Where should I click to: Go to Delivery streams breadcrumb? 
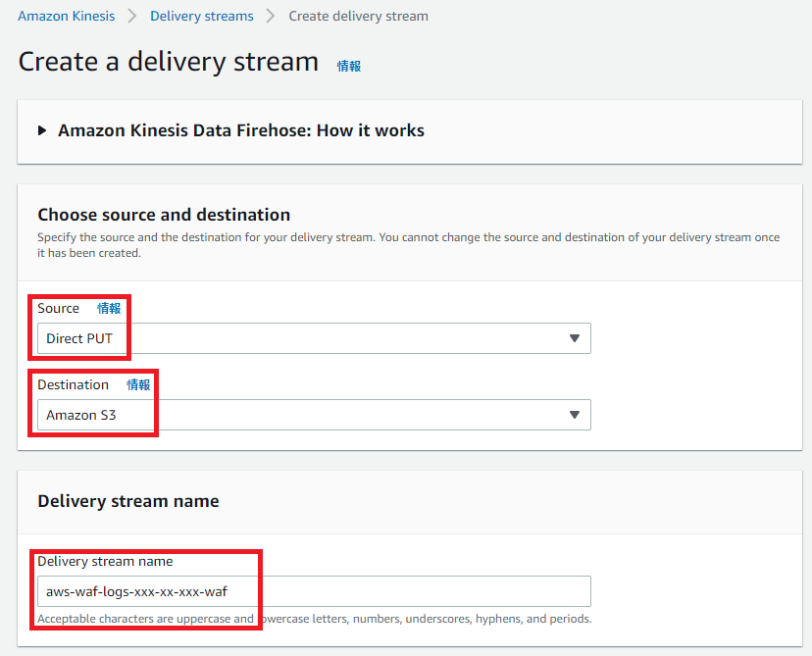tap(201, 16)
